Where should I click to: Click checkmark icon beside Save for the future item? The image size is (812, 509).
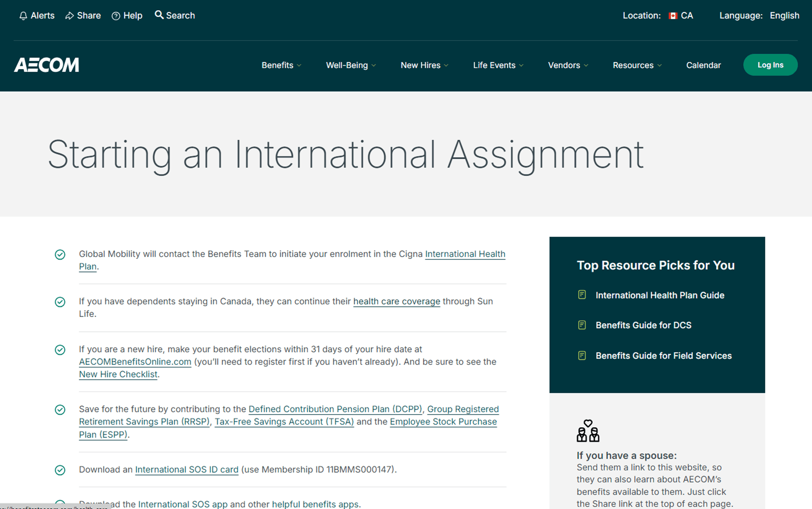pyautogui.click(x=60, y=410)
